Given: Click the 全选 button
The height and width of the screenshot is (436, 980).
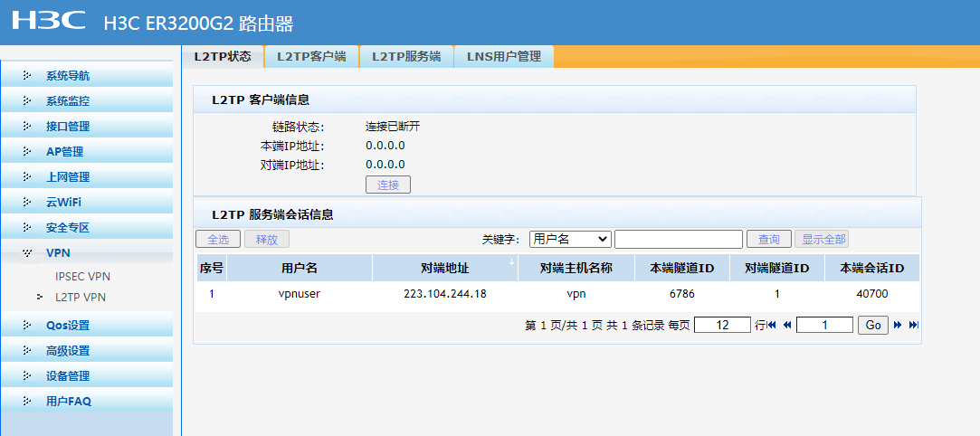Looking at the screenshot, I should coord(218,239).
